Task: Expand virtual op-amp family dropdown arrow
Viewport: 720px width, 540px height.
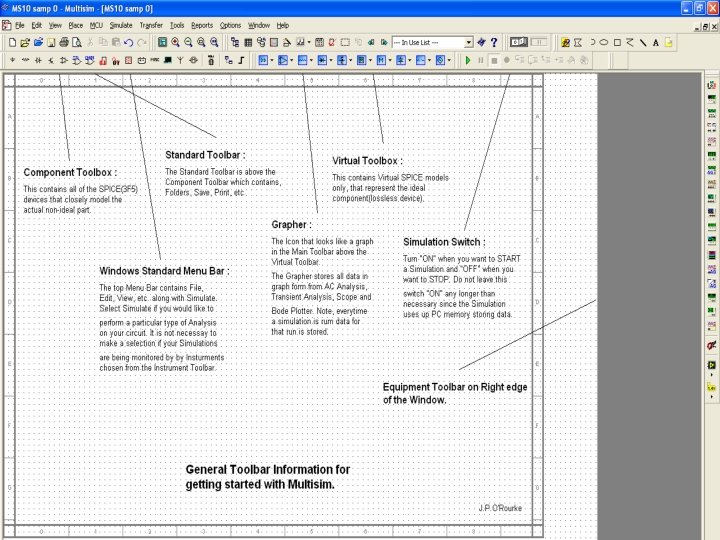Action: click(x=292, y=60)
